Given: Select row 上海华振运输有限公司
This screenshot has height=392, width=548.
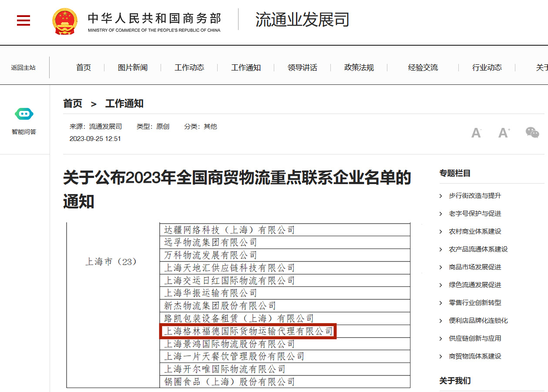Looking at the screenshot, I should (x=285, y=293).
